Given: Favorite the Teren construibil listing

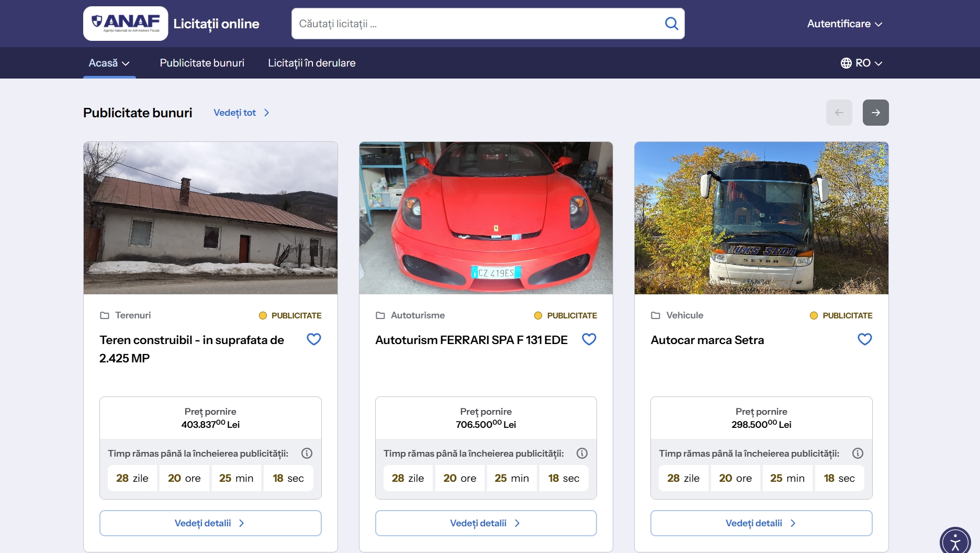Looking at the screenshot, I should [313, 339].
